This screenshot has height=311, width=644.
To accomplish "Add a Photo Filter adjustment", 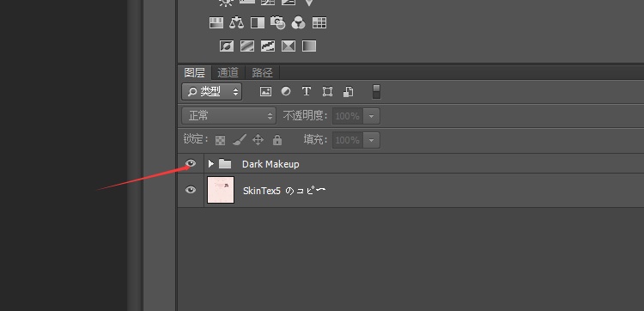I will click(278, 22).
